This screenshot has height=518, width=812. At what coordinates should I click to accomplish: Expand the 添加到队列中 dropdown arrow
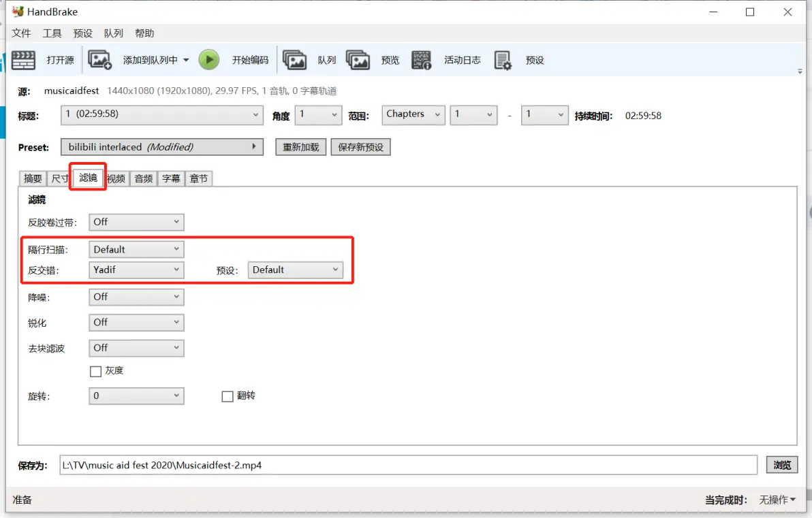point(186,60)
